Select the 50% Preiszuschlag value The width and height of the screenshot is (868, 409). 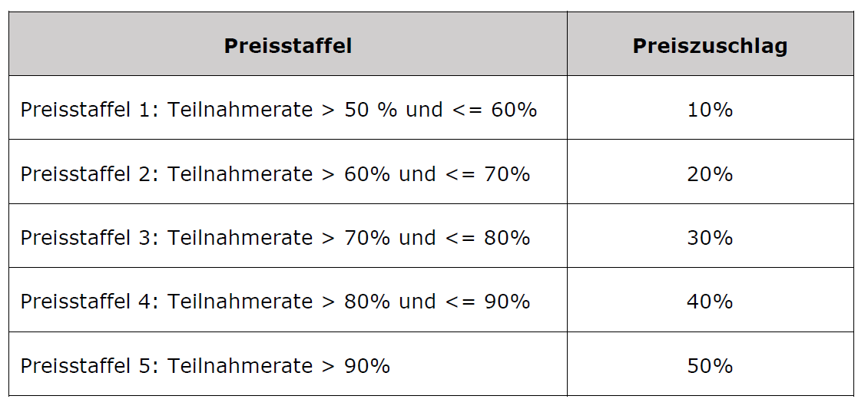(x=710, y=366)
